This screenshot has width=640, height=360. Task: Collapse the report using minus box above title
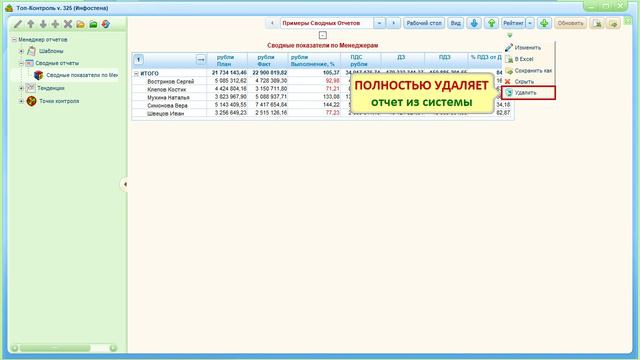[x=322, y=35]
